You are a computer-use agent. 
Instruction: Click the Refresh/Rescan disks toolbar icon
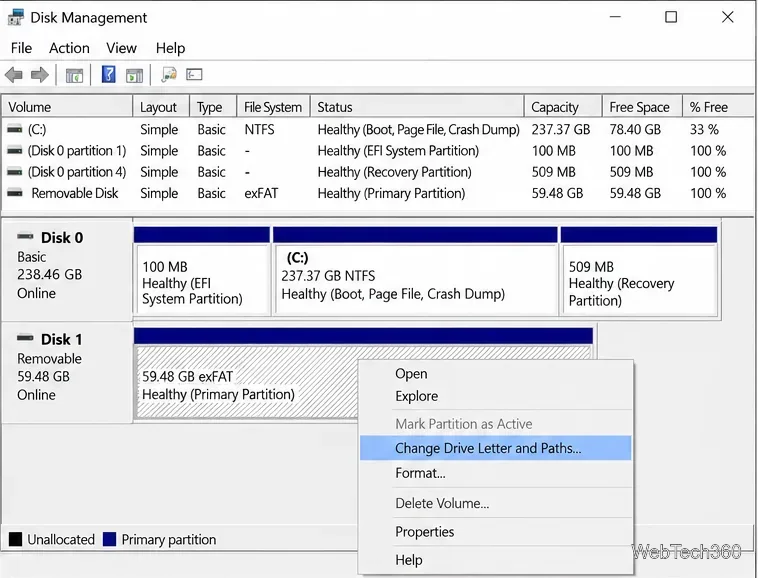pos(169,74)
